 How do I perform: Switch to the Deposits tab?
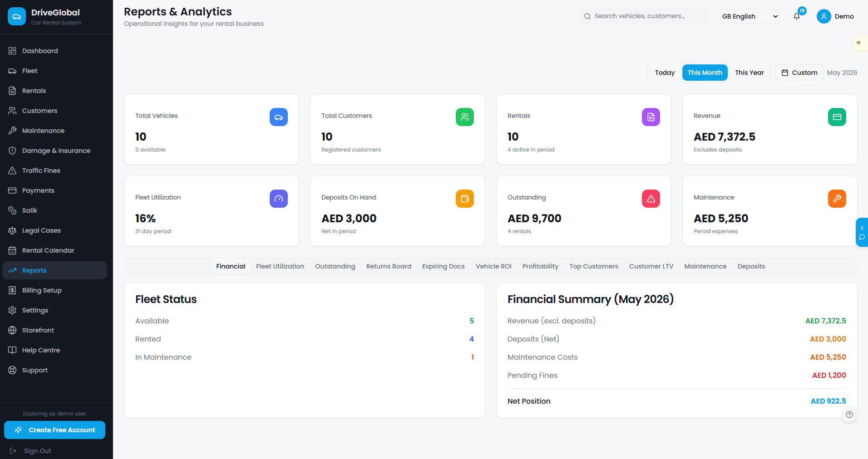[x=751, y=266]
